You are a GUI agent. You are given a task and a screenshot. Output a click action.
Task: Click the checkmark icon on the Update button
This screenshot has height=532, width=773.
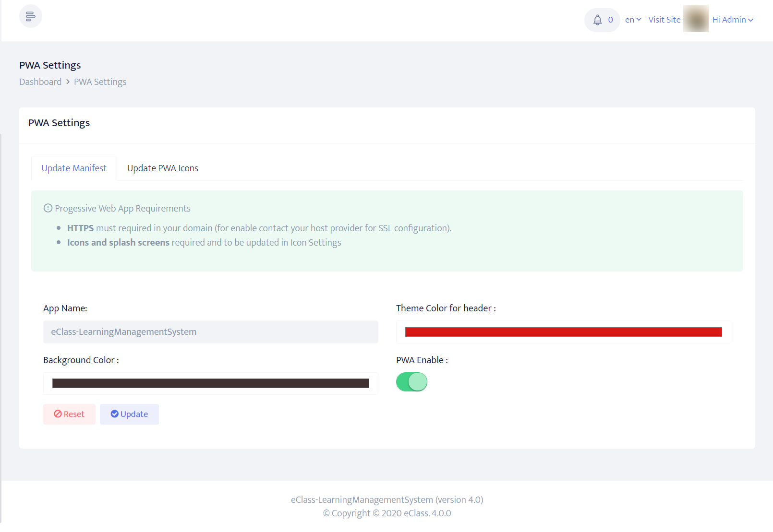tap(115, 414)
